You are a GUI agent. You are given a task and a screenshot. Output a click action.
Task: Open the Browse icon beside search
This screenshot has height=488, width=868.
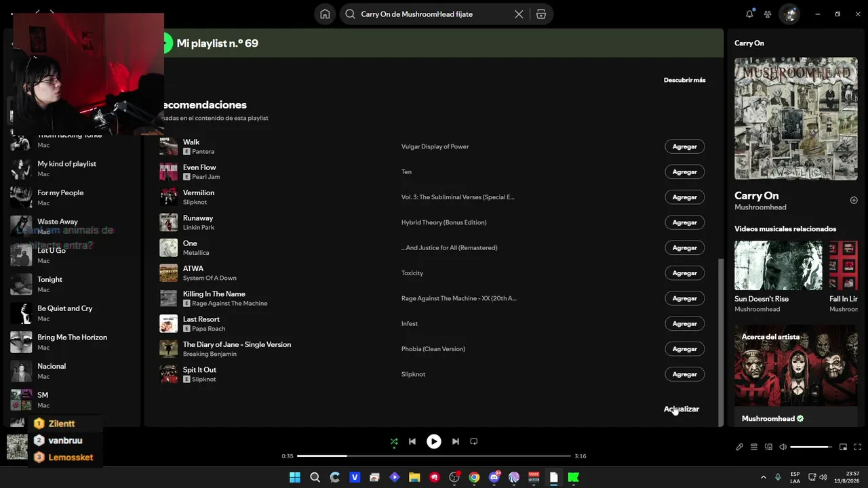(x=540, y=14)
